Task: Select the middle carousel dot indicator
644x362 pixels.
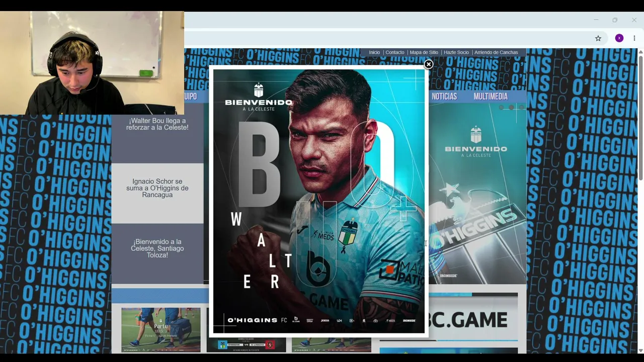Action: pyautogui.click(x=511, y=108)
